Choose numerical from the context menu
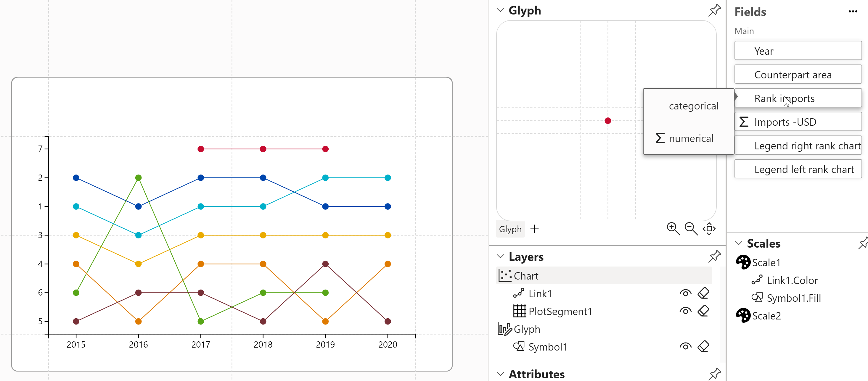 (691, 138)
